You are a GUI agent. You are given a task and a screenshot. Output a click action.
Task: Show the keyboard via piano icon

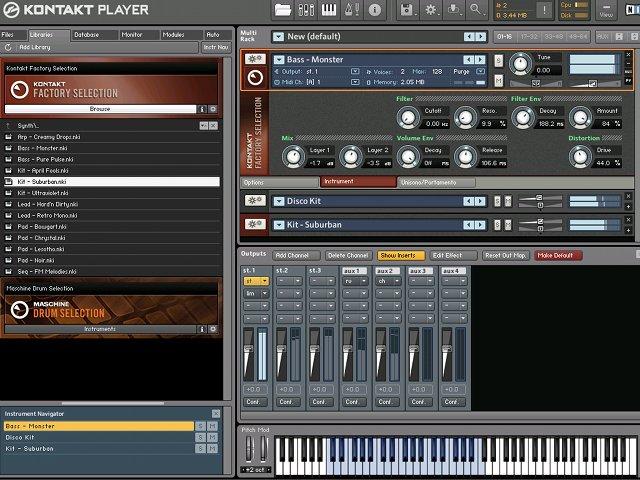(x=329, y=9)
